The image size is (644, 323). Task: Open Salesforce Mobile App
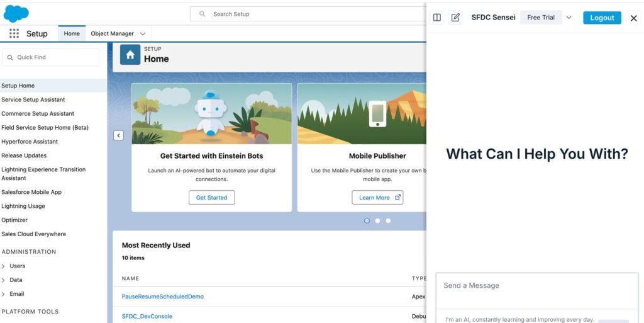tap(31, 192)
